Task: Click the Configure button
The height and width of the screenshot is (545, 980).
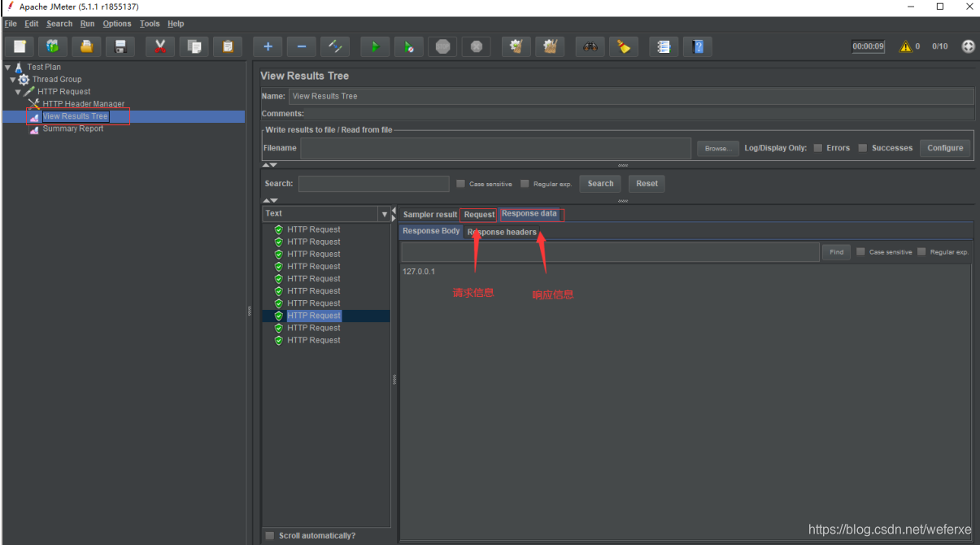Action: point(945,148)
